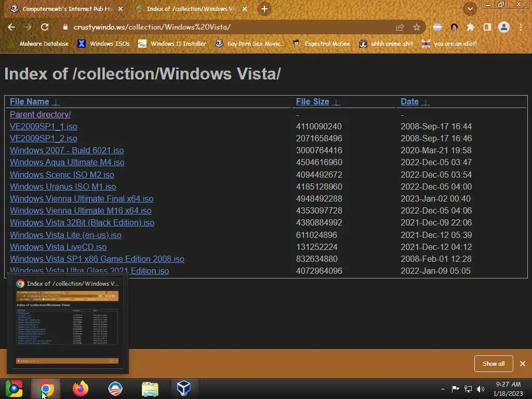Click the round avatar extension icon
The width and height of the screenshot is (532, 399).
click(x=454, y=27)
